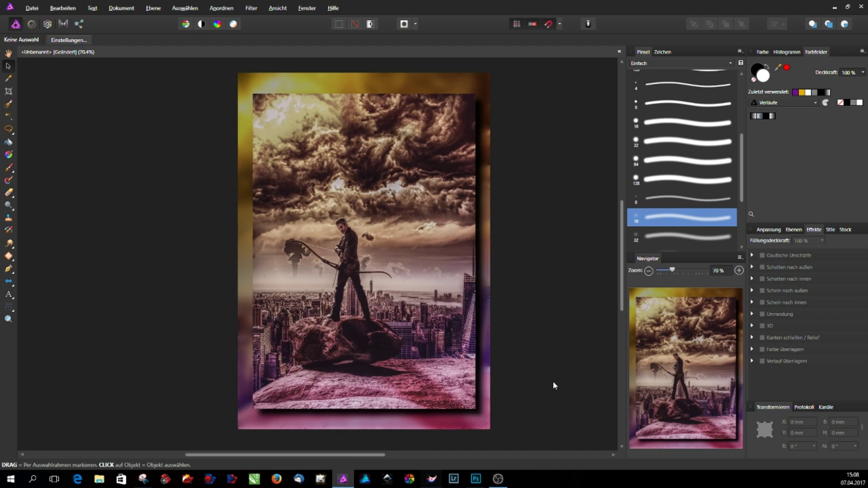This screenshot has height=488, width=868.
Task: Select the Text tool
Action: point(8,294)
